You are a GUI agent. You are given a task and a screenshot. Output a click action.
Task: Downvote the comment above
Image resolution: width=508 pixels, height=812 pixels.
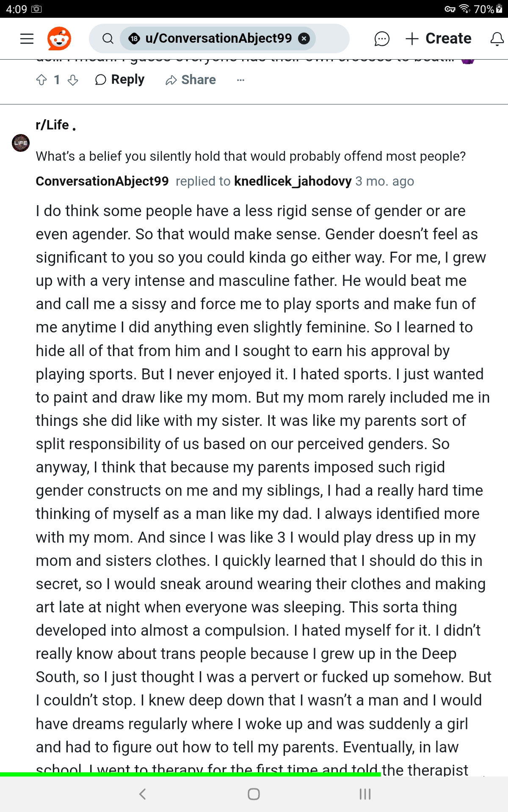tap(73, 80)
